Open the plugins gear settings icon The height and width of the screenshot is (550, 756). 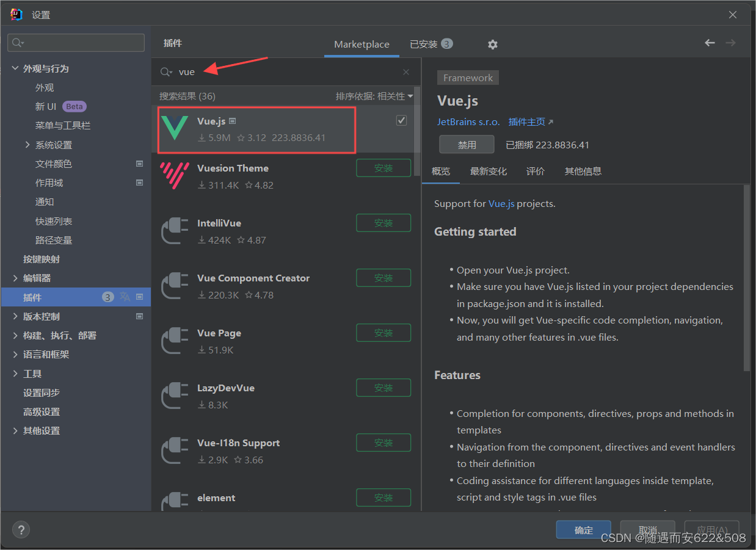tap(492, 44)
